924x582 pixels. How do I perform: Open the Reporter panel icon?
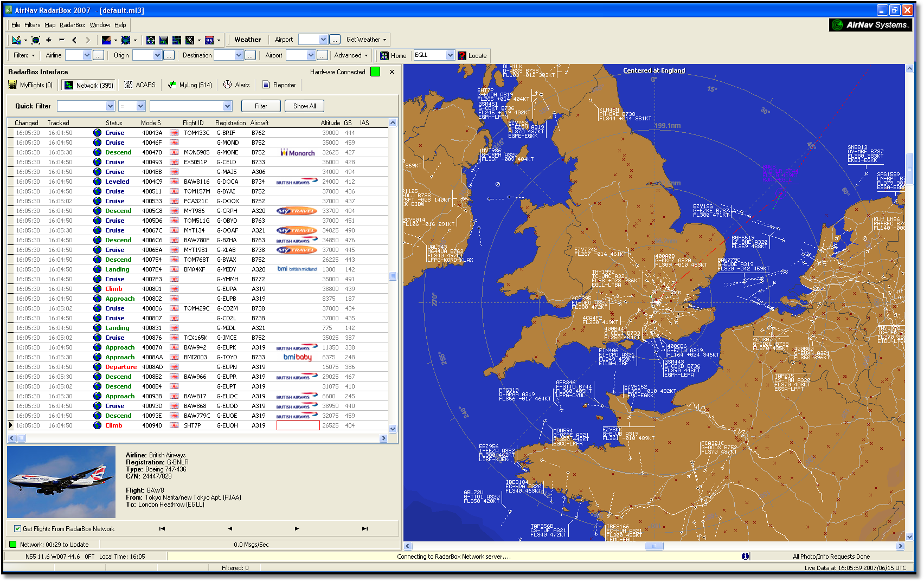point(266,85)
